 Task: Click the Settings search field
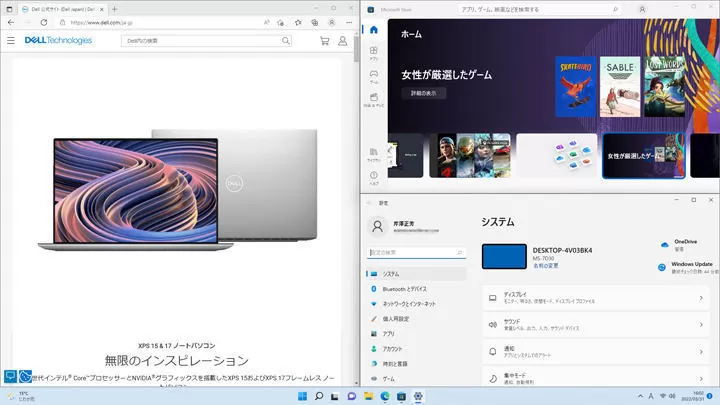[x=416, y=253]
